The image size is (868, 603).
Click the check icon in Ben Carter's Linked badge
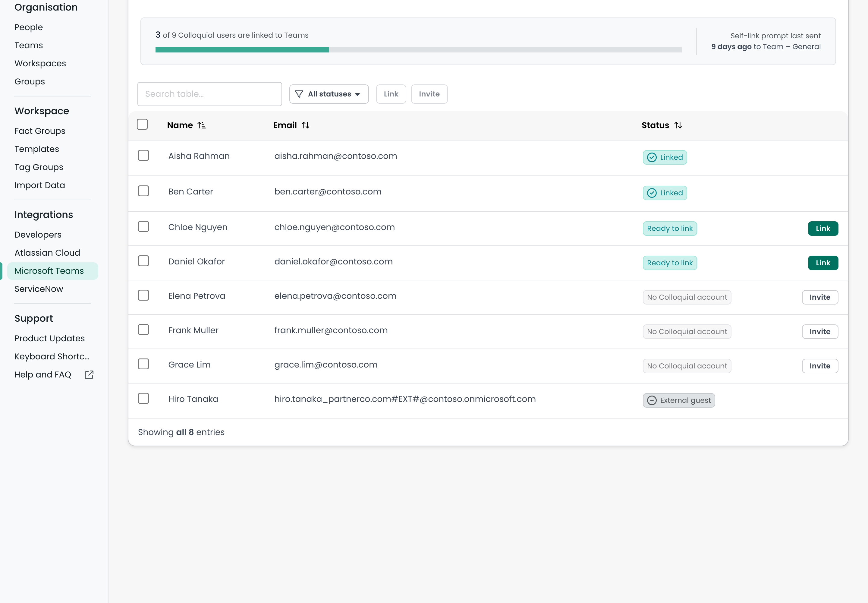coord(652,193)
